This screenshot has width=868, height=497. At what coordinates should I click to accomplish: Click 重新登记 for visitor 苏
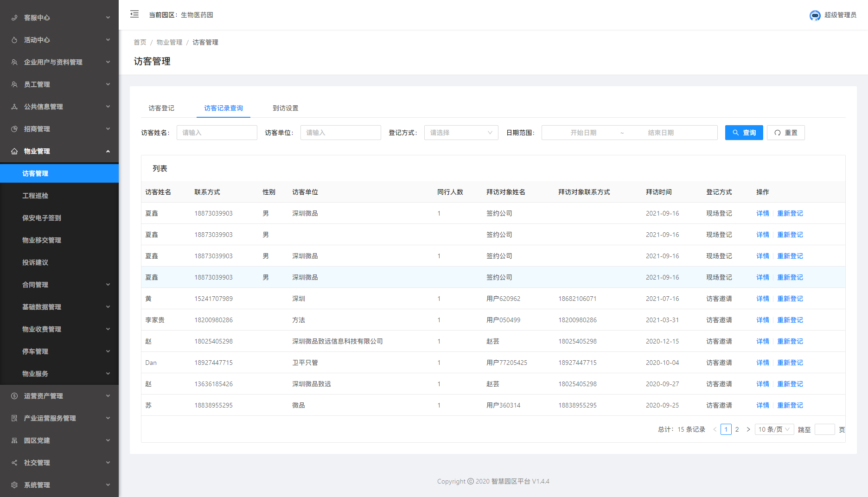tap(790, 405)
